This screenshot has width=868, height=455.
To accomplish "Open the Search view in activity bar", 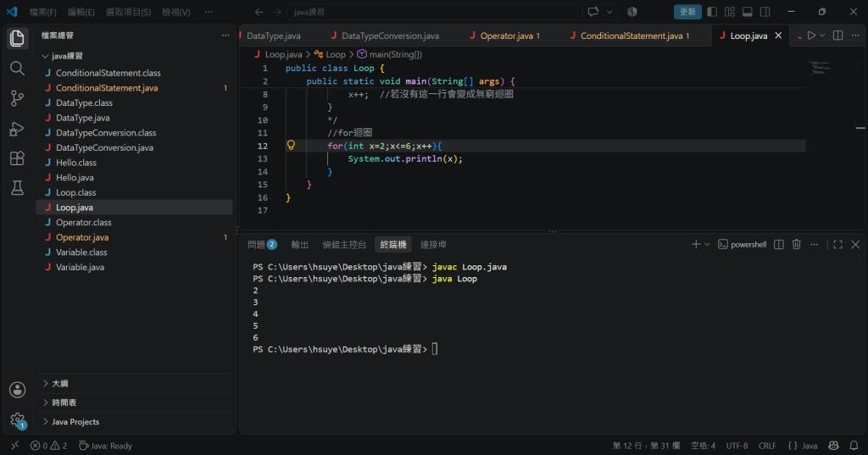I will click(17, 69).
